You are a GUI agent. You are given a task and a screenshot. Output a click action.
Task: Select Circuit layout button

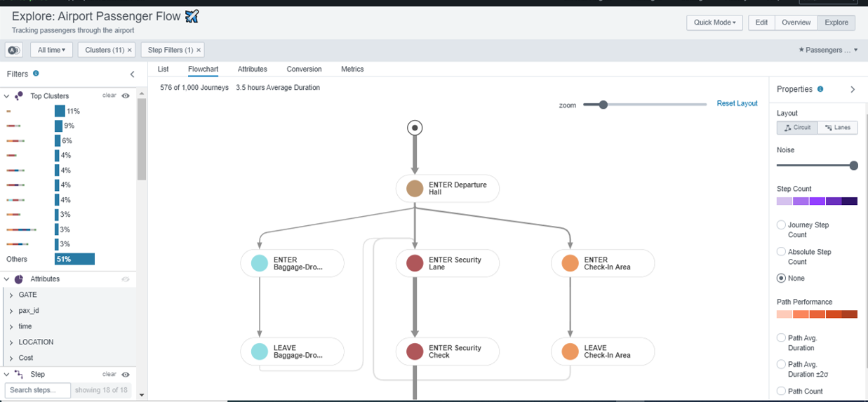click(x=797, y=128)
